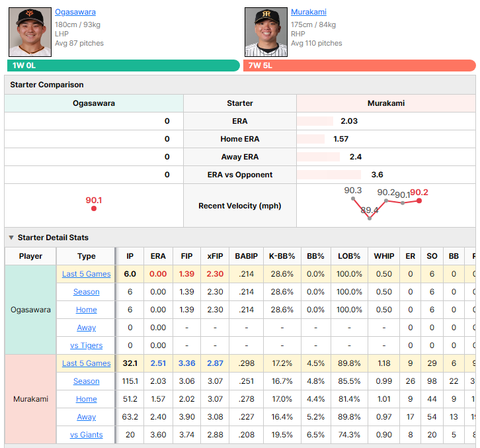Click the red 7W 5L record bar
The height and width of the screenshot is (448, 480).
pyautogui.click(x=360, y=66)
